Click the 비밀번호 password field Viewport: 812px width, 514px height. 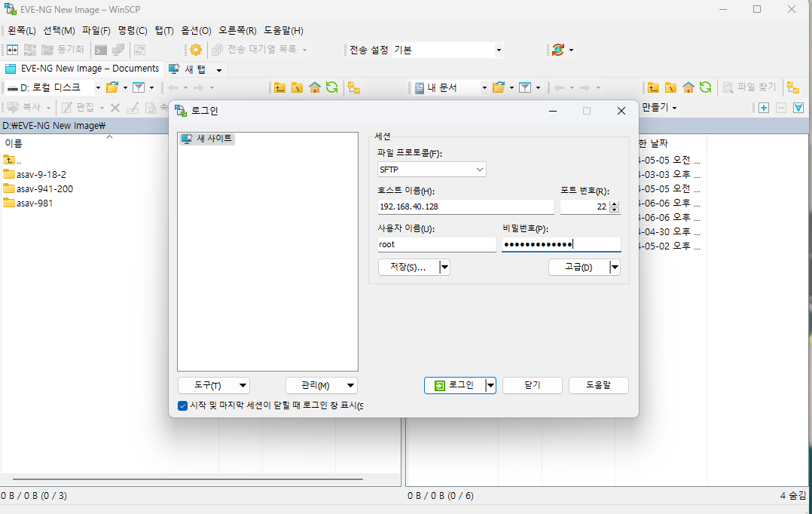point(561,244)
